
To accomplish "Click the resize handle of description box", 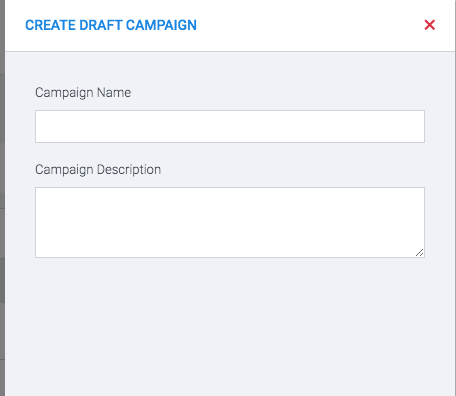I will [420, 253].
